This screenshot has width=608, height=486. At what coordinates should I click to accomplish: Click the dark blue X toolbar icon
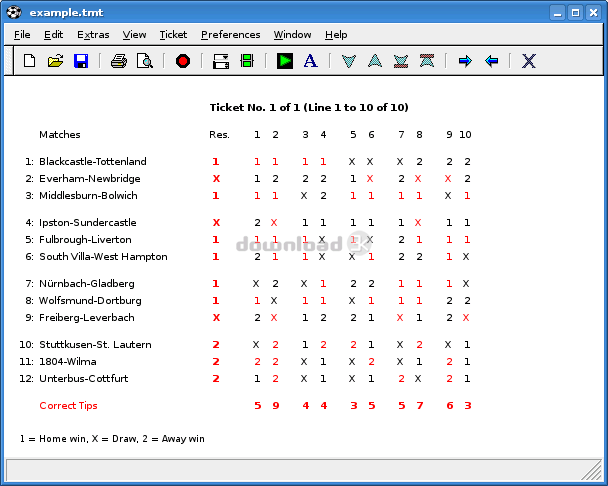click(529, 61)
